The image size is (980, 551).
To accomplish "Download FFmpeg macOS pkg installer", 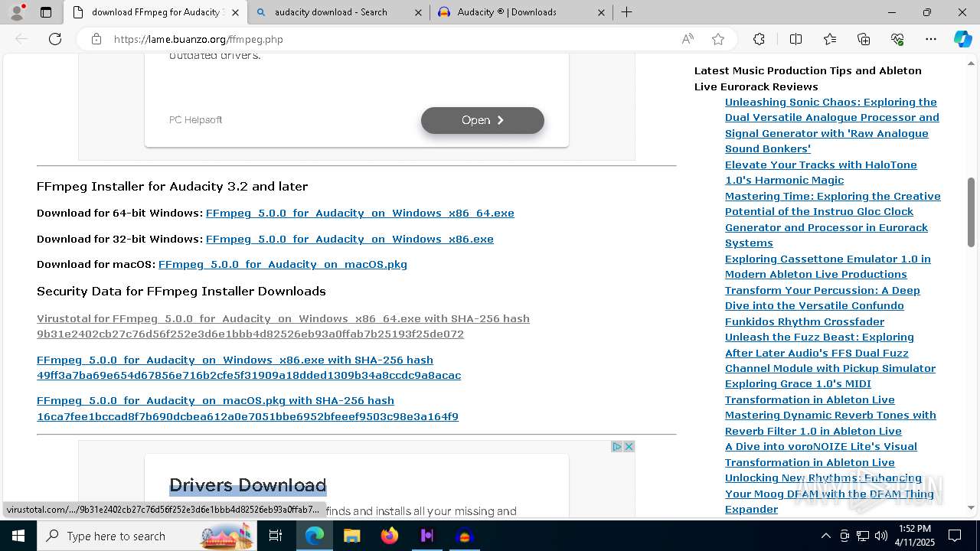I will coord(283,264).
